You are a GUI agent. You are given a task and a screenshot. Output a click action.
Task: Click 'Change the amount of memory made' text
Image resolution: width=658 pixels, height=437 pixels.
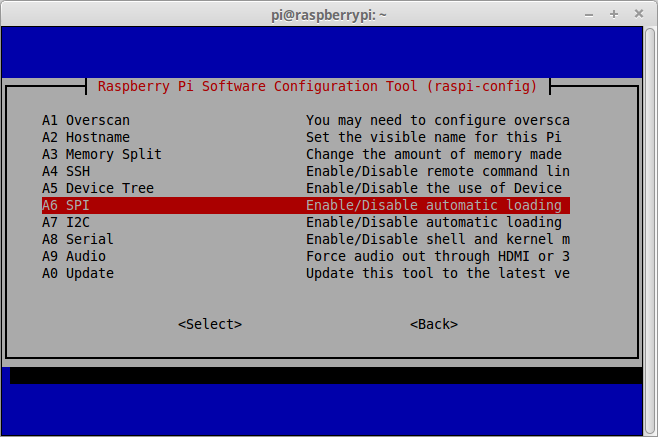pyautogui.click(x=434, y=154)
